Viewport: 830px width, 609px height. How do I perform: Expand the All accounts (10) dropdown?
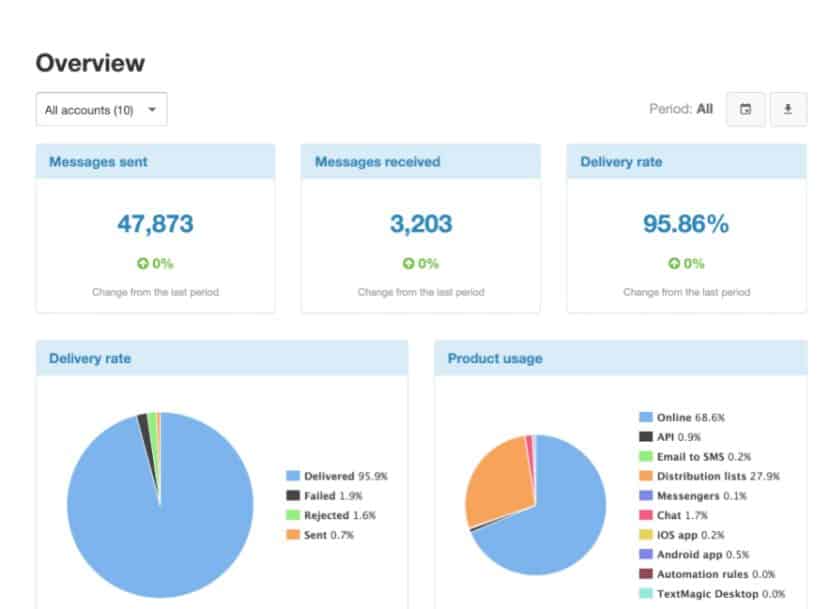101,110
